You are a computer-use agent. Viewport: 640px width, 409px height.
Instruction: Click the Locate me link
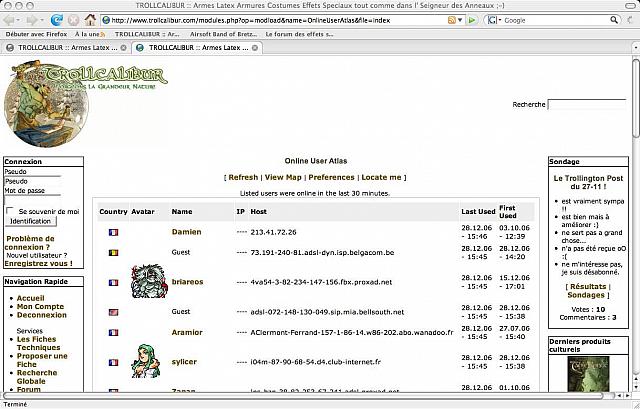pos(382,177)
